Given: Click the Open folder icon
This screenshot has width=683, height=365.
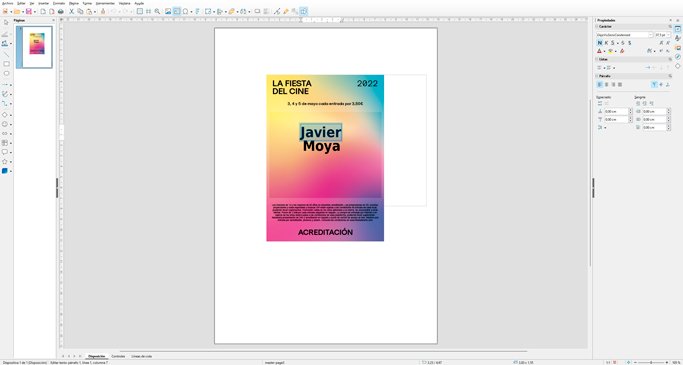Looking at the screenshot, I should [x=17, y=11].
